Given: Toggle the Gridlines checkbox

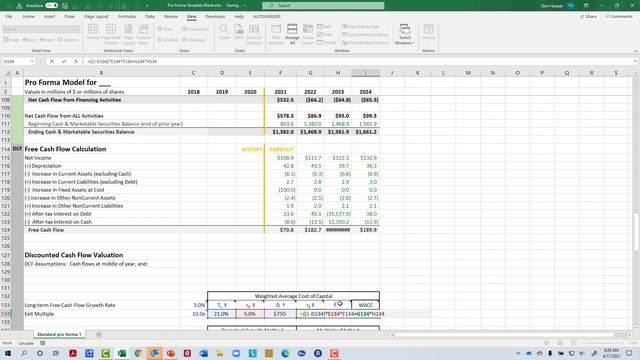Looking at the screenshot, I should [168, 40].
